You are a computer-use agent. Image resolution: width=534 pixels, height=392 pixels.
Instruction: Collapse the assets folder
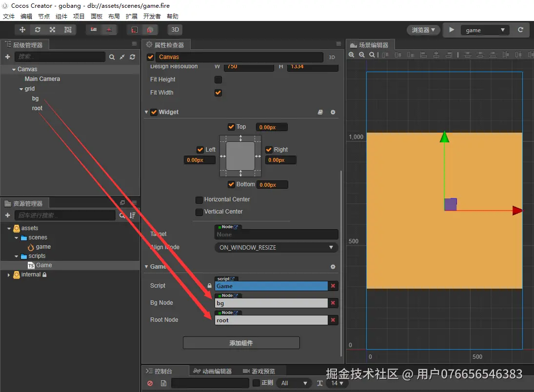point(9,229)
